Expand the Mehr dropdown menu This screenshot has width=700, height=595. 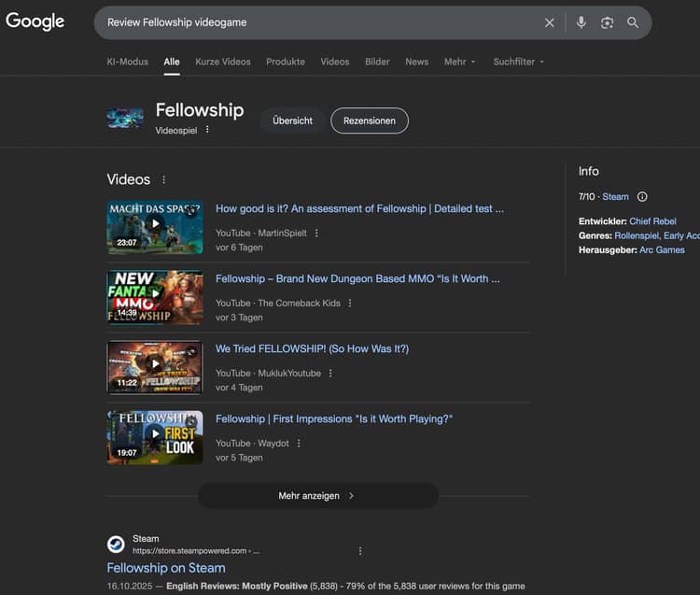(x=459, y=62)
